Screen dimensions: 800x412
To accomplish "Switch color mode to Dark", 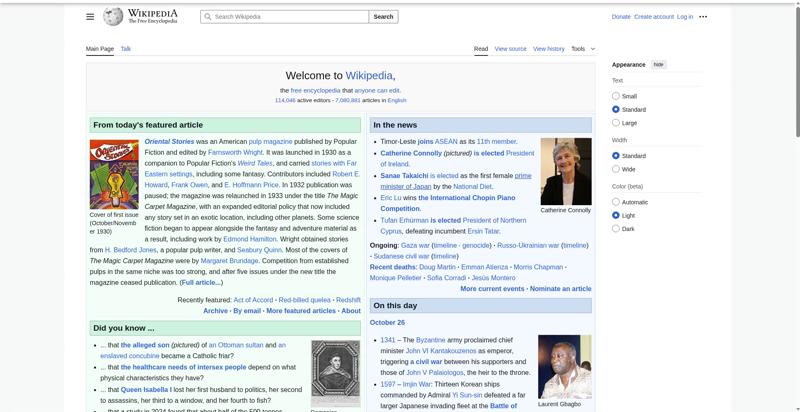I will (616, 229).
